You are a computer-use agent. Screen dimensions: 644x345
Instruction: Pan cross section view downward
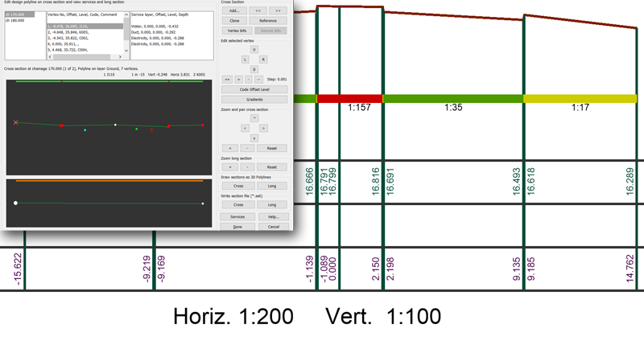coord(254,138)
